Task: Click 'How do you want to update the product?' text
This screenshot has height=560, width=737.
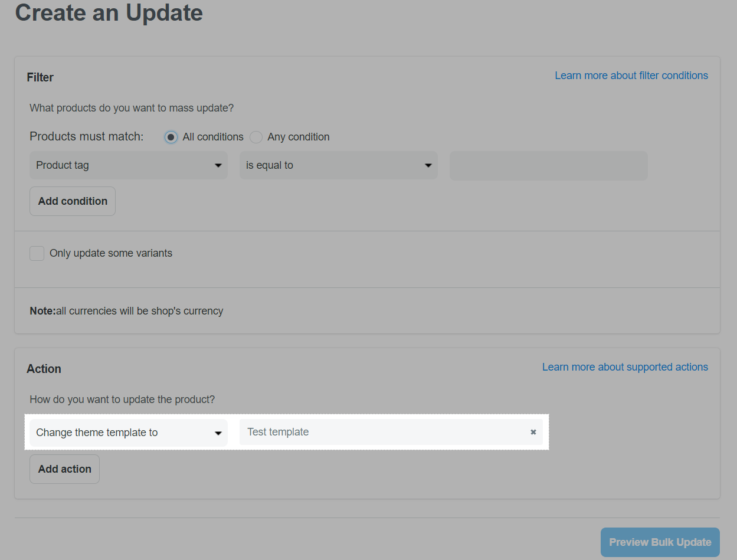Action: (122, 399)
